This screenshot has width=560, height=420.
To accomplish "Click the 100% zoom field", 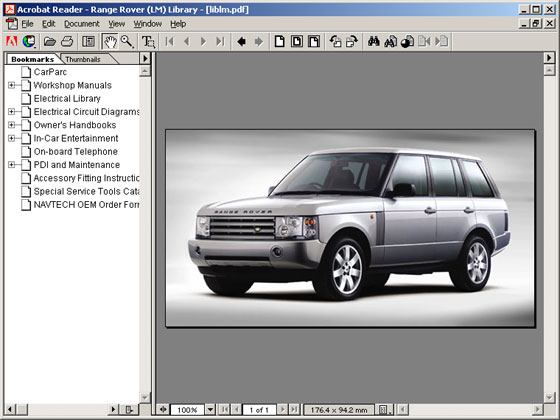I will pyautogui.click(x=188, y=410).
